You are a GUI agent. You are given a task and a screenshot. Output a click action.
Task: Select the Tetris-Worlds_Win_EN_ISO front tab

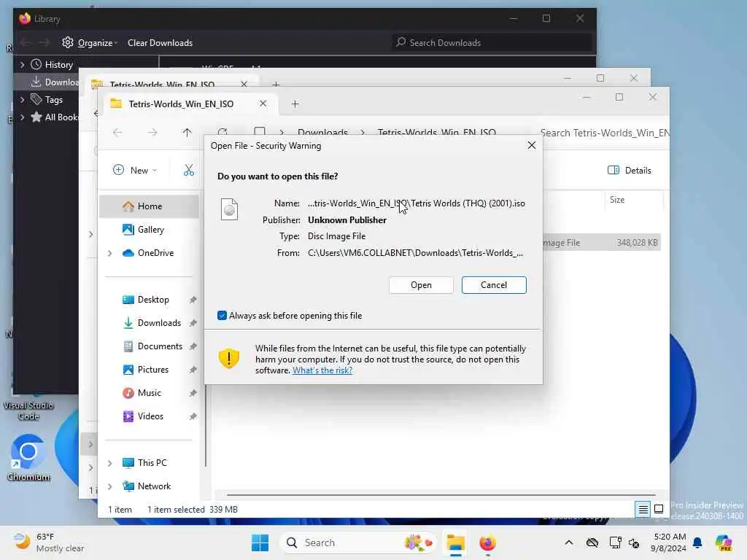click(181, 104)
